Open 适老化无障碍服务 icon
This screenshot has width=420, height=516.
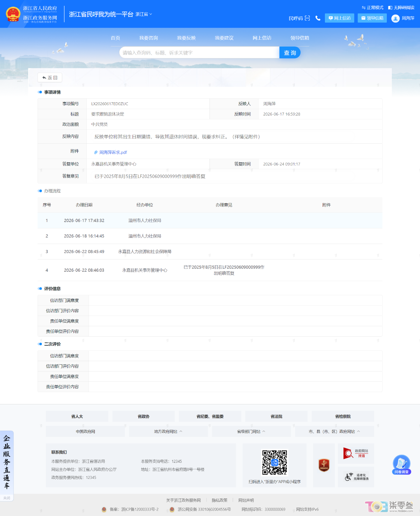tap(356, 477)
